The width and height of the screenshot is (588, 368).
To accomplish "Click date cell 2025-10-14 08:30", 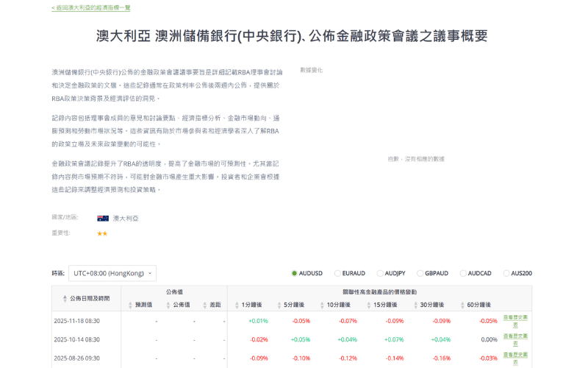I will point(77,339).
